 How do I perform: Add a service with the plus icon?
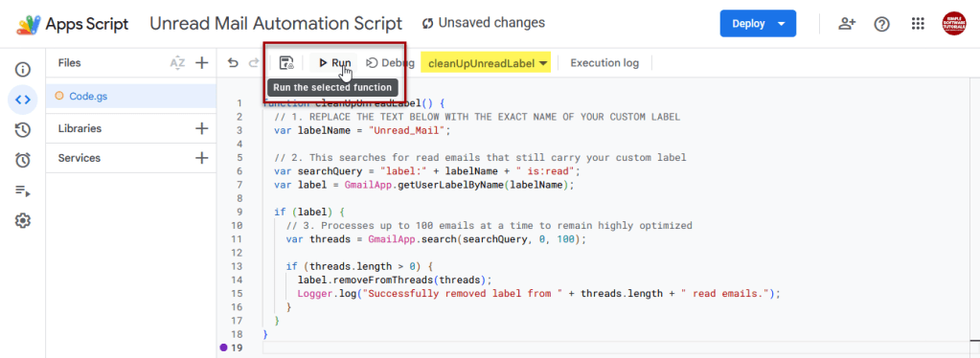[201, 158]
